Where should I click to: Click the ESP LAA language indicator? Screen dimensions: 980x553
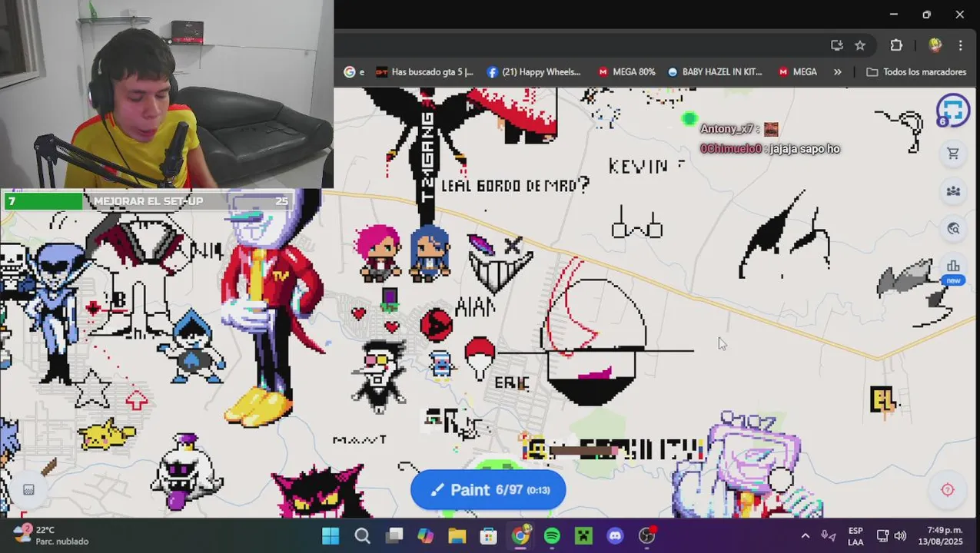[x=855, y=536]
